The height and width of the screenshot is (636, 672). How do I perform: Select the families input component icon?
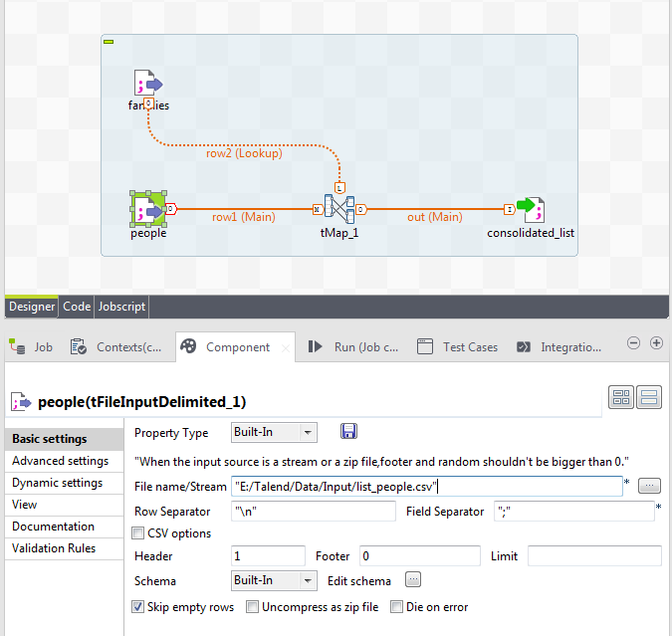148,83
